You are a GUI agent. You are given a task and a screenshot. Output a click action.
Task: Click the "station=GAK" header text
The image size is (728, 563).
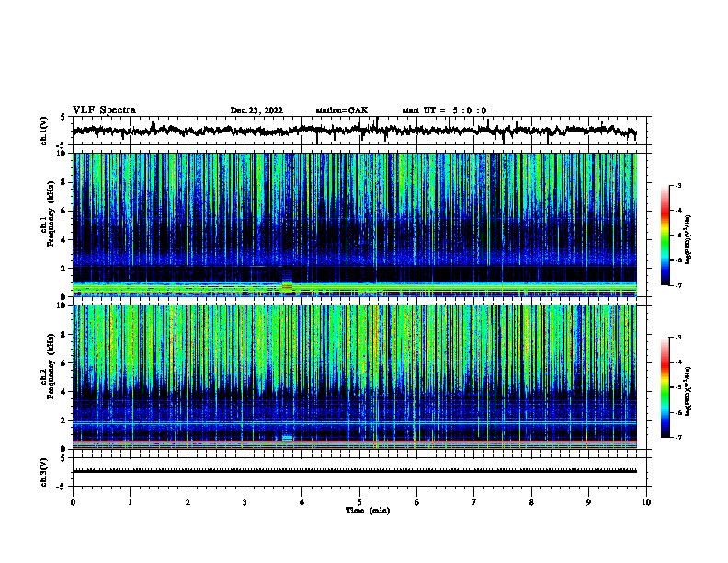tap(342, 110)
